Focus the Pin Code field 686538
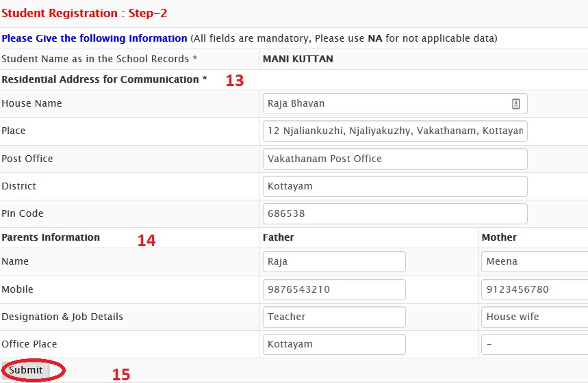The image size is (588, 383). tap(395, 213)
